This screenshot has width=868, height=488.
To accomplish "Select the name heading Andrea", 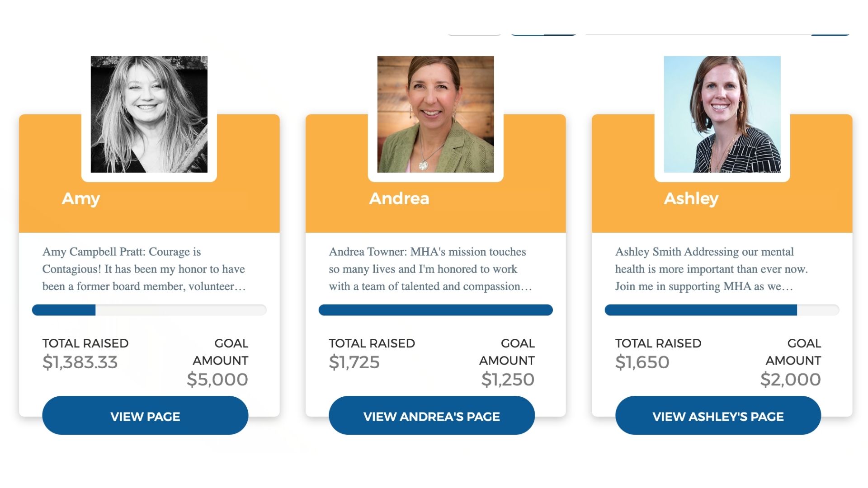I will point(400,198).
